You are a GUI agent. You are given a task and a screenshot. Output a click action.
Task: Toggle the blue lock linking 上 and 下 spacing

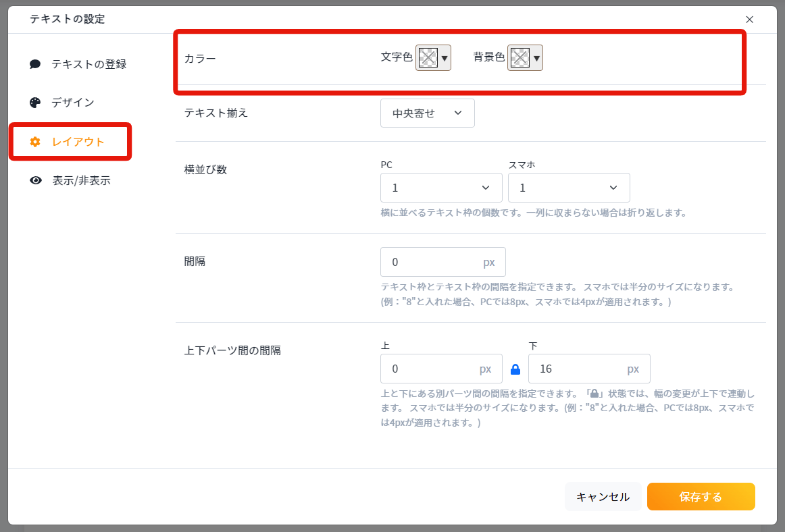click(515, 369)
